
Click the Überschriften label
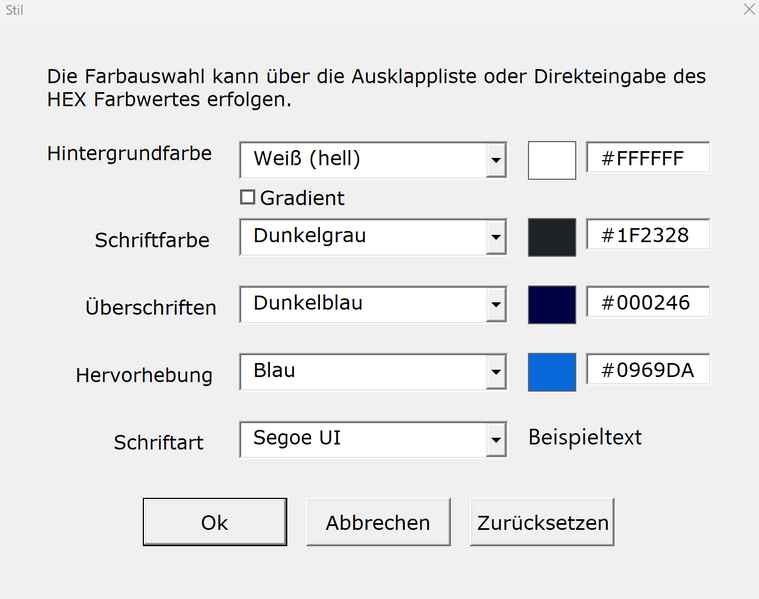pos(151,307)
